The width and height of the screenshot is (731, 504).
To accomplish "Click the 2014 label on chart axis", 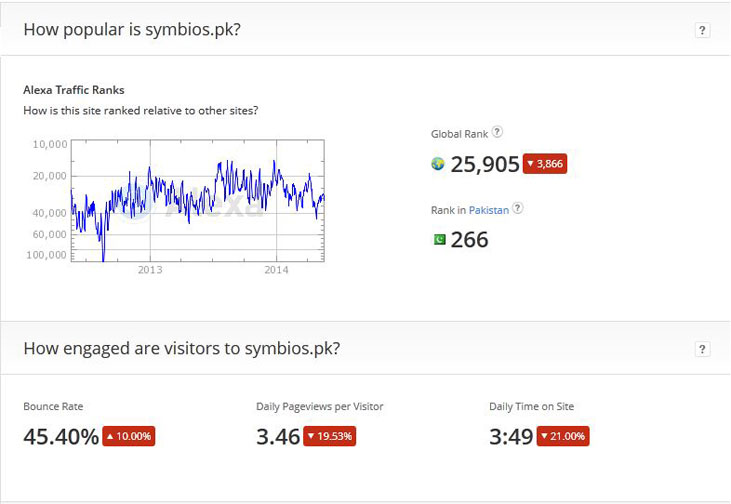I will 276,270.
